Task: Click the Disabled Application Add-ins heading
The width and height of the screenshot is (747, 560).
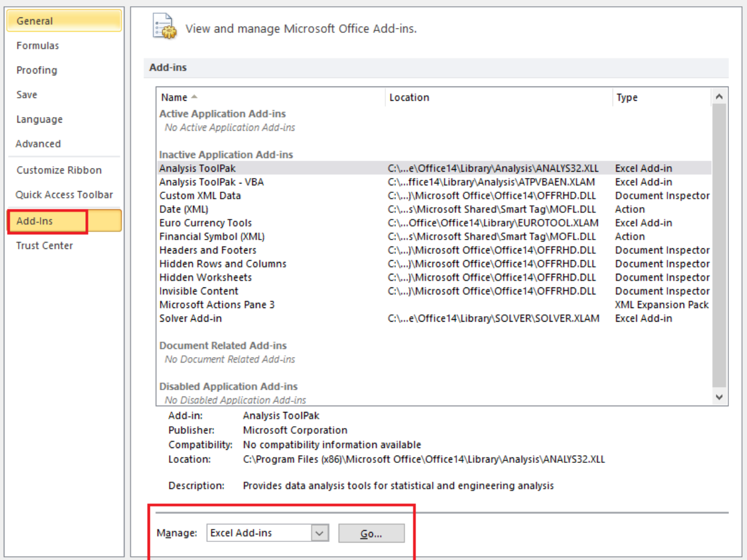Action: tap(228, 386)
